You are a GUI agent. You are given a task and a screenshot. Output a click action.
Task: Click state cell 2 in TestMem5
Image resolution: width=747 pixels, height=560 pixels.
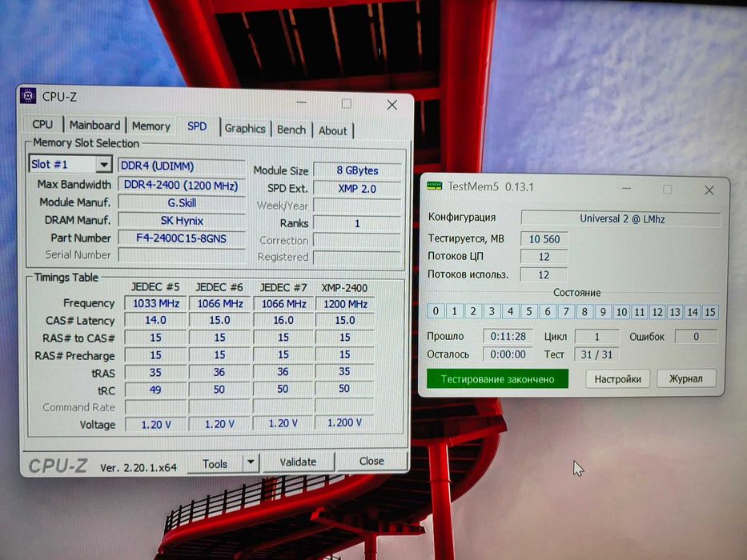(472, 311)
